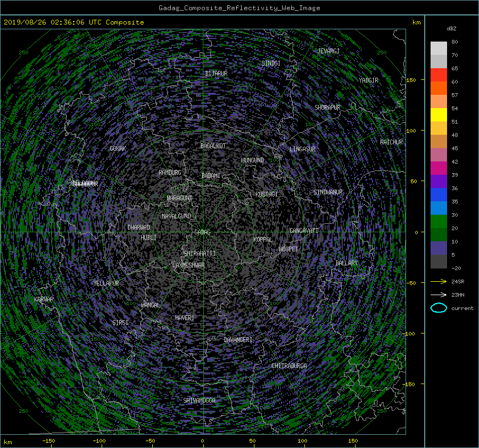The image size is (479, 448).
Task: Click the GADAG radar center label
Action: click(x=203, y=232)
